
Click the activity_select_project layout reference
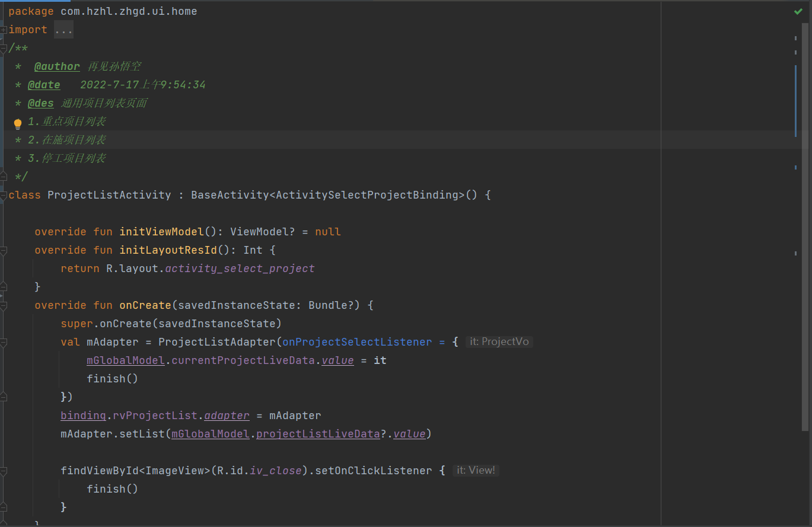(x=240, y=269)
